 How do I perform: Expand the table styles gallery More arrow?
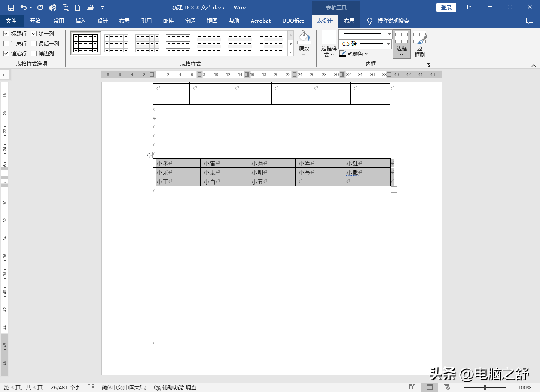[290, 52]
